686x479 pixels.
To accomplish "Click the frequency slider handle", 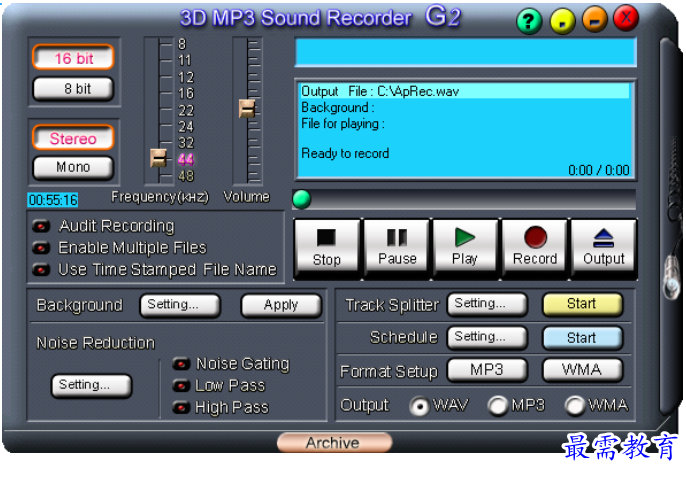I will (158, 158).
